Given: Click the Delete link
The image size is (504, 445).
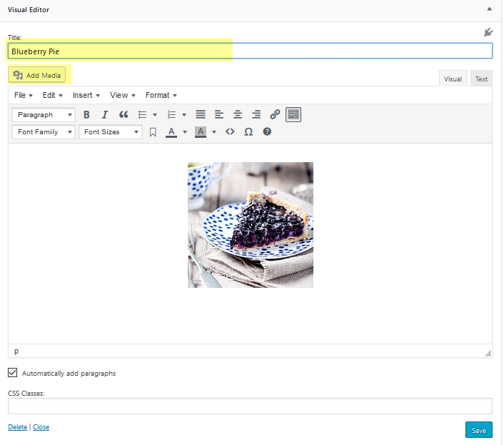Looking at the screenshot, I should tap(17, 427).
